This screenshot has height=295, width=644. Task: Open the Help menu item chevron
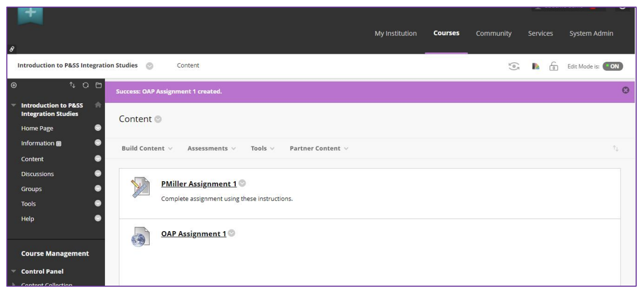(x=98, y=219)
